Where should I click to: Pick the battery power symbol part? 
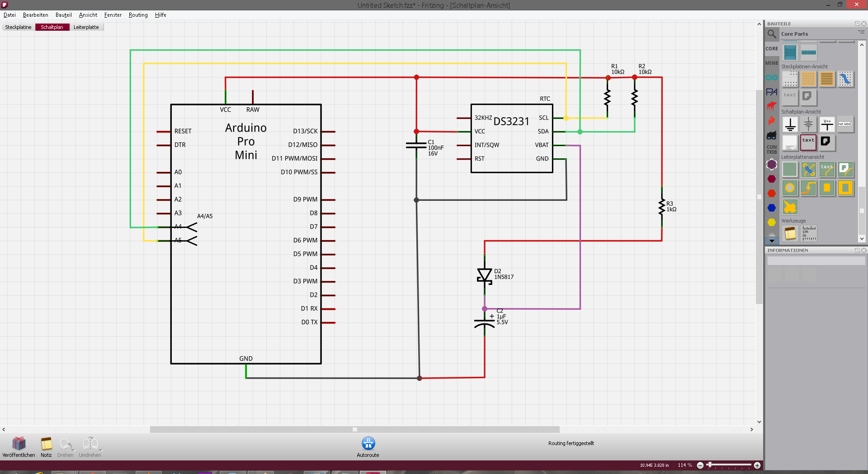809,124
